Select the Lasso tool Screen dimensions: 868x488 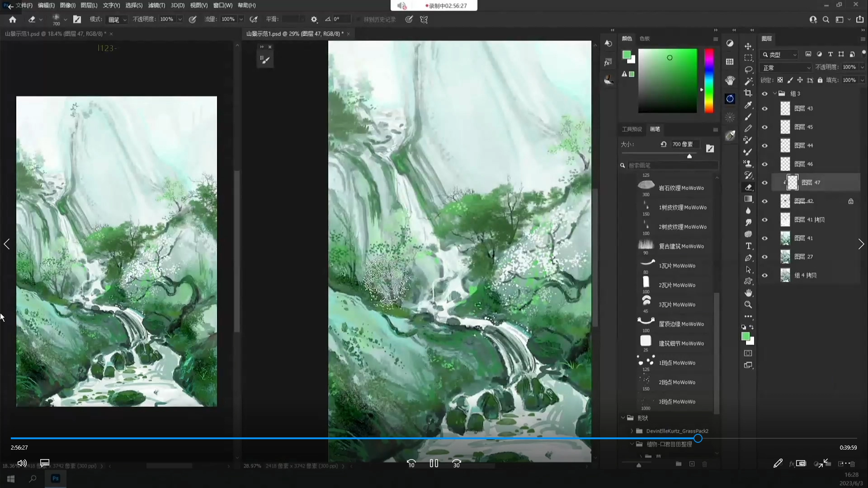[x=748, y=70]
